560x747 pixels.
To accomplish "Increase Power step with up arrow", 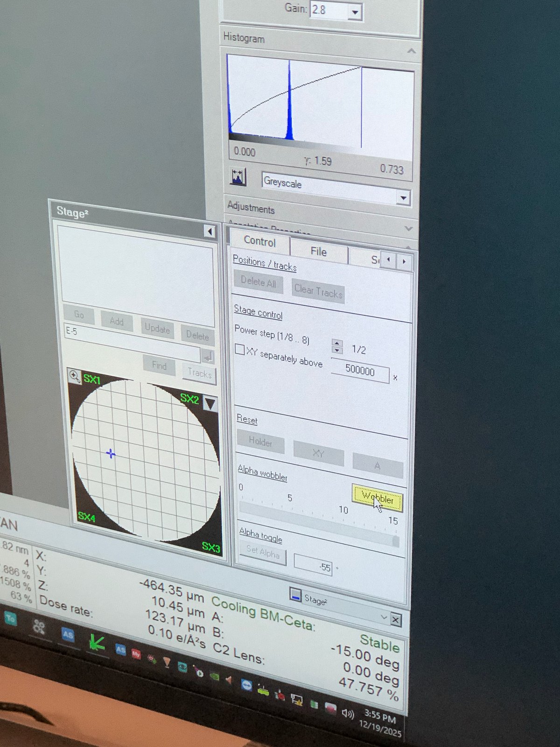I will [337, 343].
